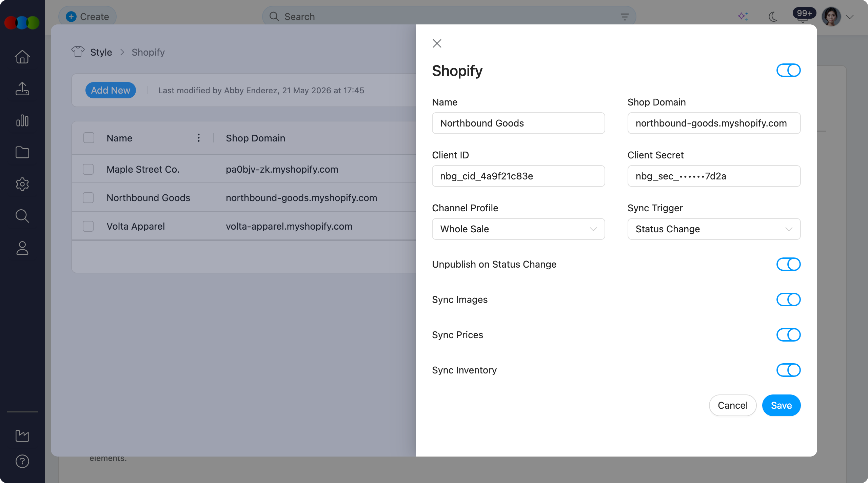This screenshot has height=483, width=868.
Task: Open the Sync Trigger dropdown
Action: pyautogui.click(x=714, y=229)
